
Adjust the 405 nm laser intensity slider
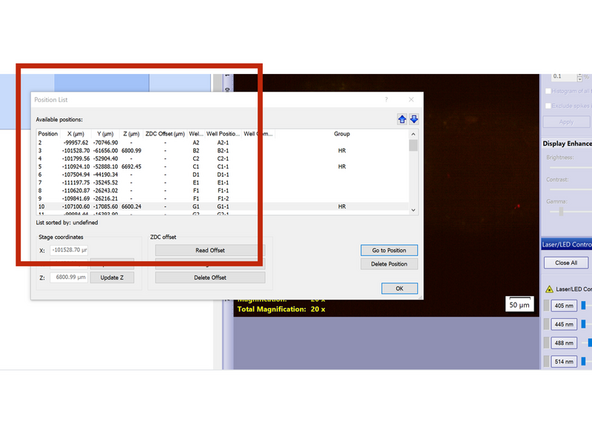coord(584,305)
